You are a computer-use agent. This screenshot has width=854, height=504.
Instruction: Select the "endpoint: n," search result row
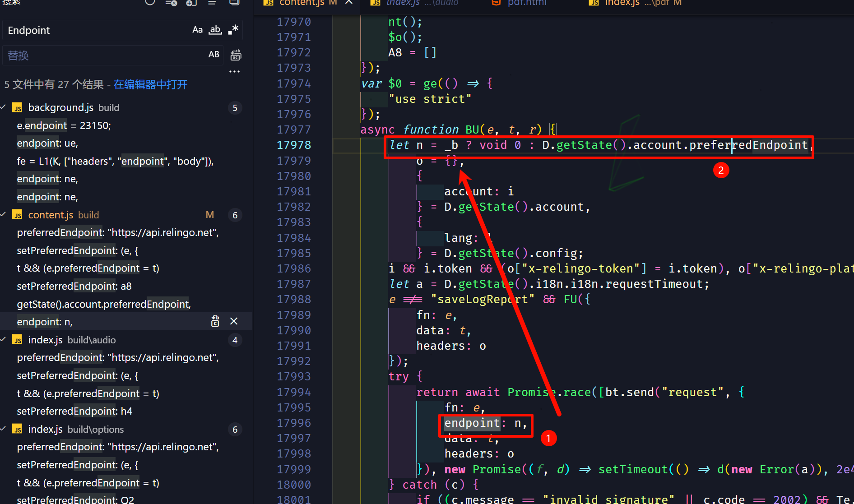pyautogui.click(x=126, y=322)
